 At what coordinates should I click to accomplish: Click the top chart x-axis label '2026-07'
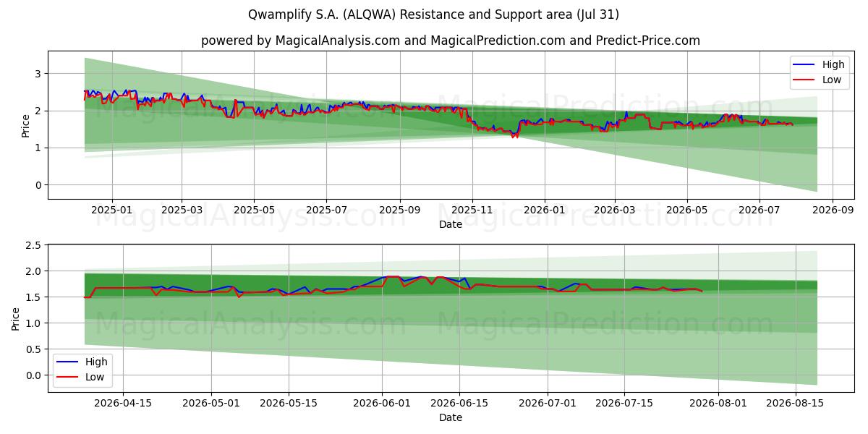(x=759, y=210)
